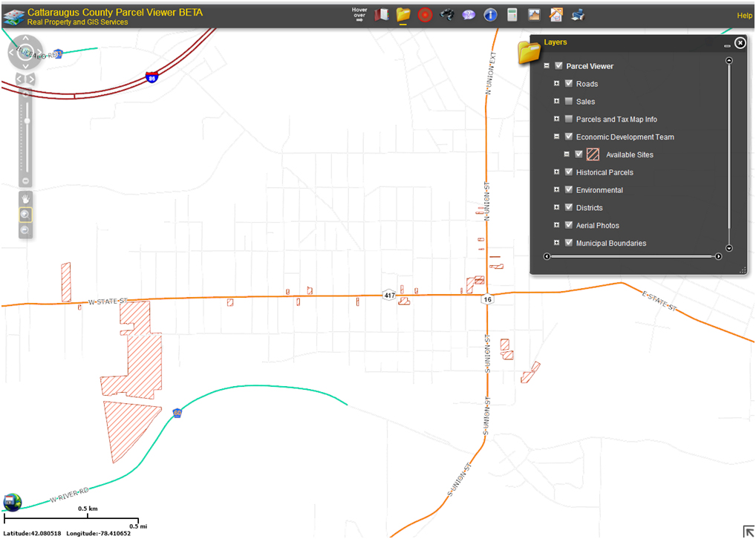Expand the Aerial Photos node
The image size is (756, 539).
click(x=557, y=225)
